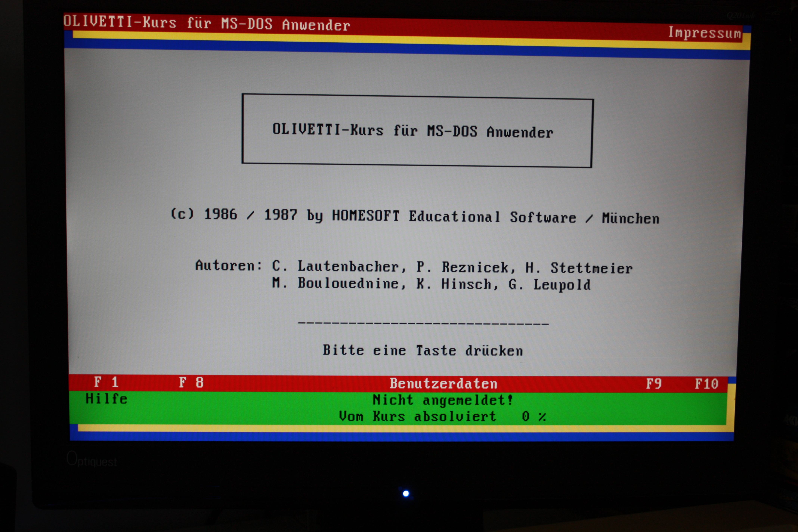Click the F9 function key label
This screenshot has height=532, width=798.
point(653,384)
